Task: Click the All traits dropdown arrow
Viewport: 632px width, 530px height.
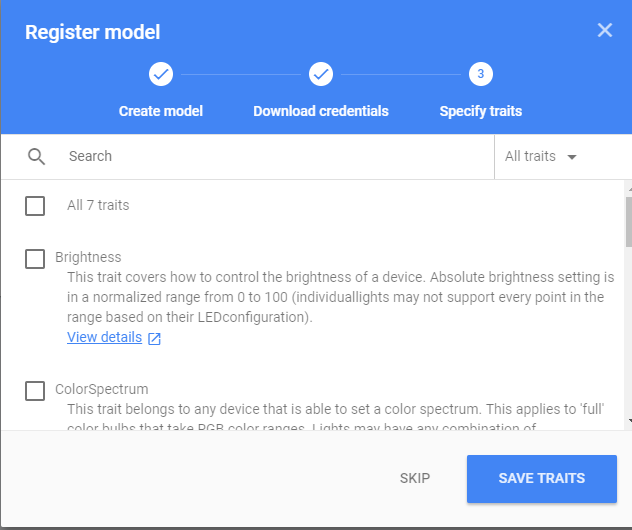Action: click(572, 157)
